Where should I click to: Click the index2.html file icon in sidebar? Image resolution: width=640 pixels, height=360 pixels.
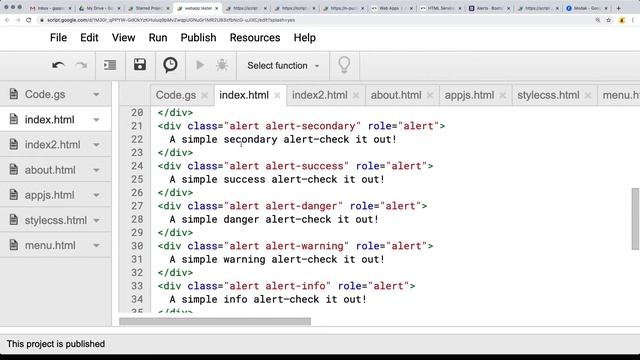pos(14,144)
